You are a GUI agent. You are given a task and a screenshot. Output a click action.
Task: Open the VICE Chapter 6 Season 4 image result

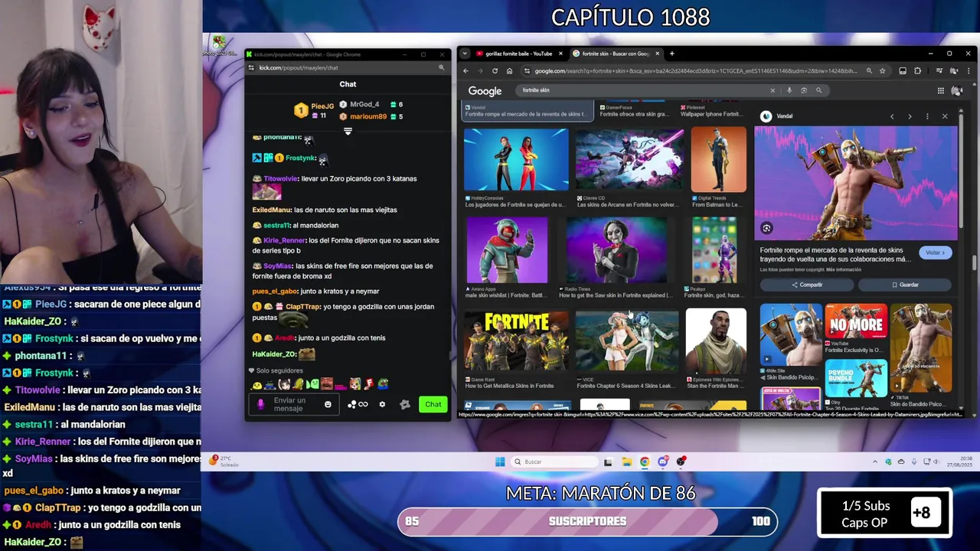[x=627, y=340]
